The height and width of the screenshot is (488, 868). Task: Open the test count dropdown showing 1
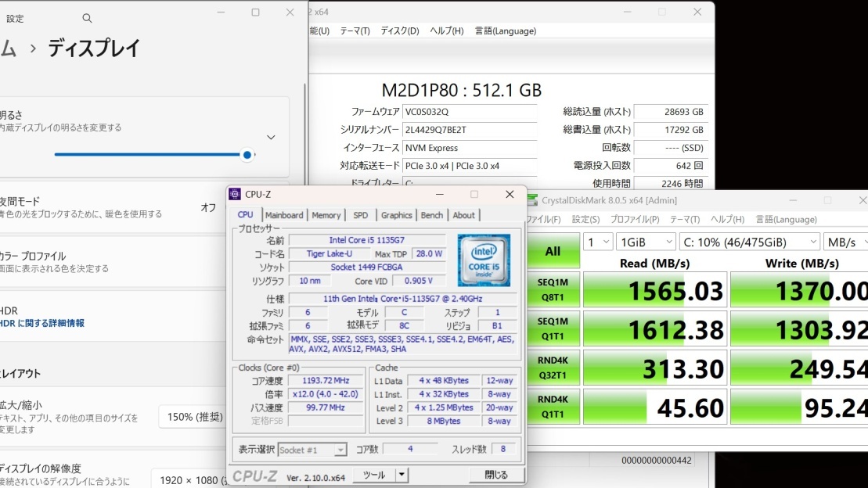click(x=598, y=242)
